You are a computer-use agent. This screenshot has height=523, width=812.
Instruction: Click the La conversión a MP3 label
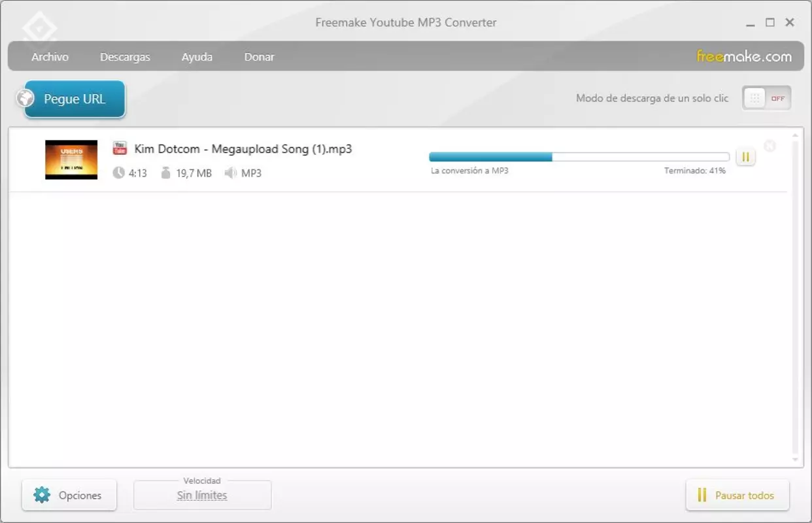tap(469, 171)
